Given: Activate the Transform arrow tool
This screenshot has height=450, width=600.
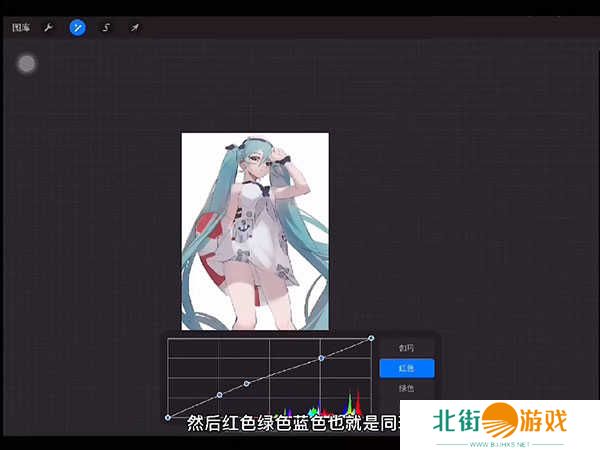Looking at the screenshot, I should (x=134, y=28).
